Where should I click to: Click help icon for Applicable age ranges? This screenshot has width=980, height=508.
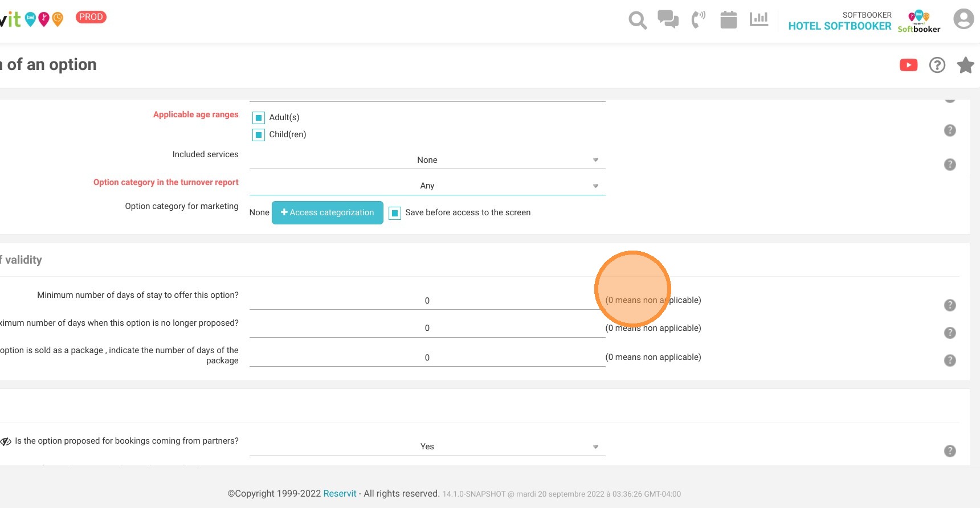click(950, 130)
